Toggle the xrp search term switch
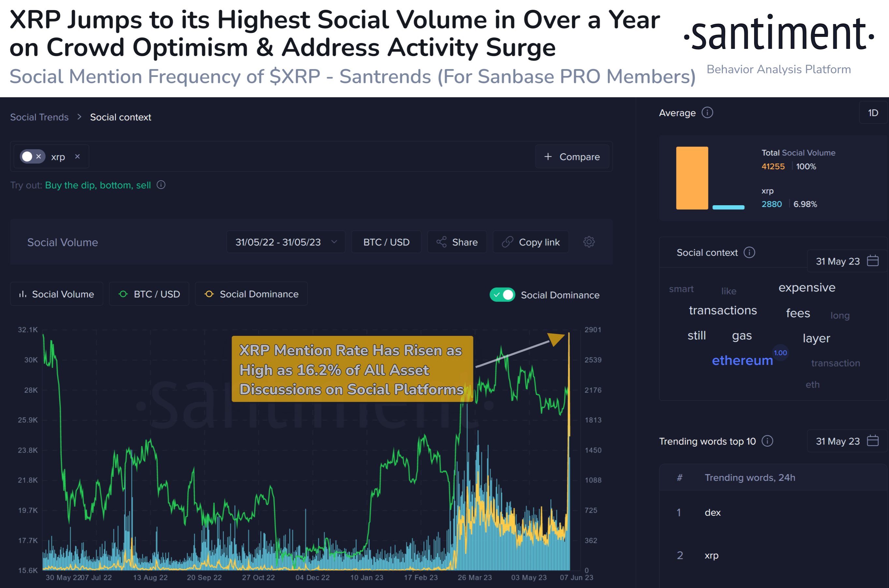The width and height of the screenshot is (889, 588). pos(27,156)
